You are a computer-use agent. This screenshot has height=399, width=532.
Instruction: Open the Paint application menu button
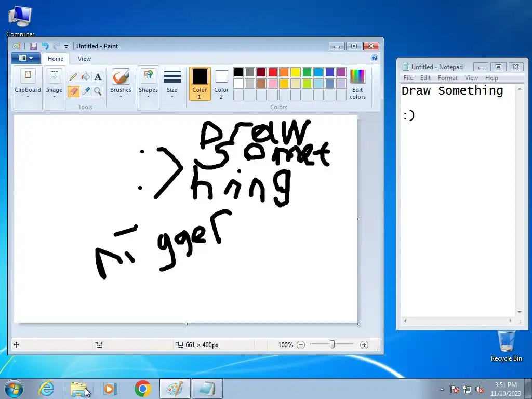pyautogui.click(x=26, y=58)
